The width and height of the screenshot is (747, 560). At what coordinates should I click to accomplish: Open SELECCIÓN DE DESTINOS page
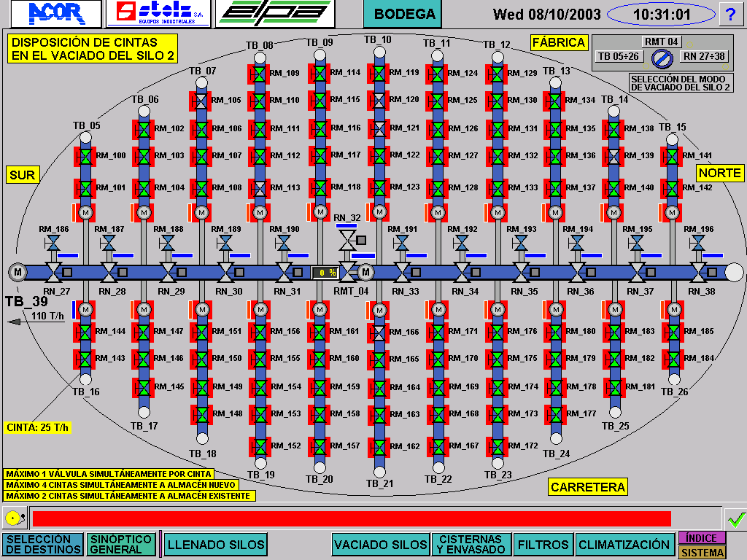(42, 544)
